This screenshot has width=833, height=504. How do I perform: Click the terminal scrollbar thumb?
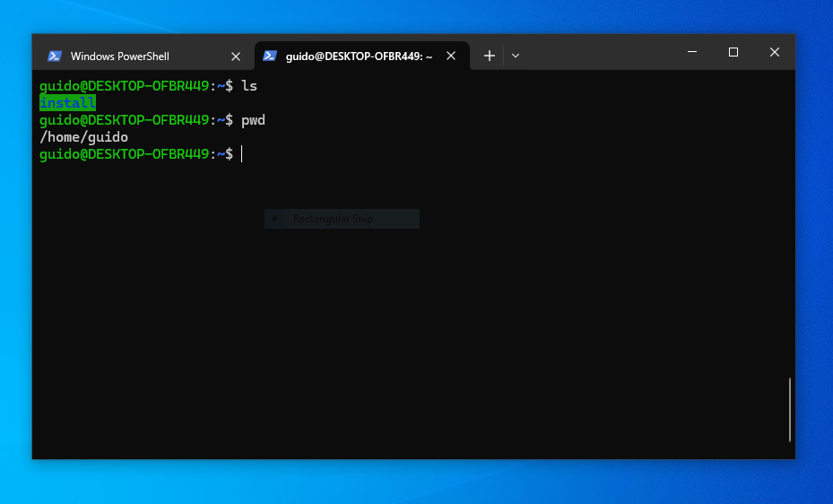pyautogui.click(x=790, y=410)
